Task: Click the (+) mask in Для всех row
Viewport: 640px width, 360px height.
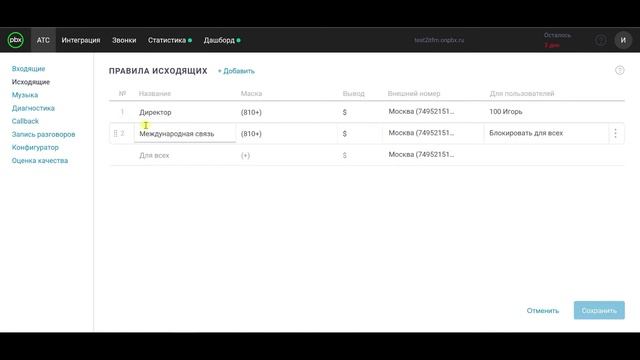Action: 245,155
